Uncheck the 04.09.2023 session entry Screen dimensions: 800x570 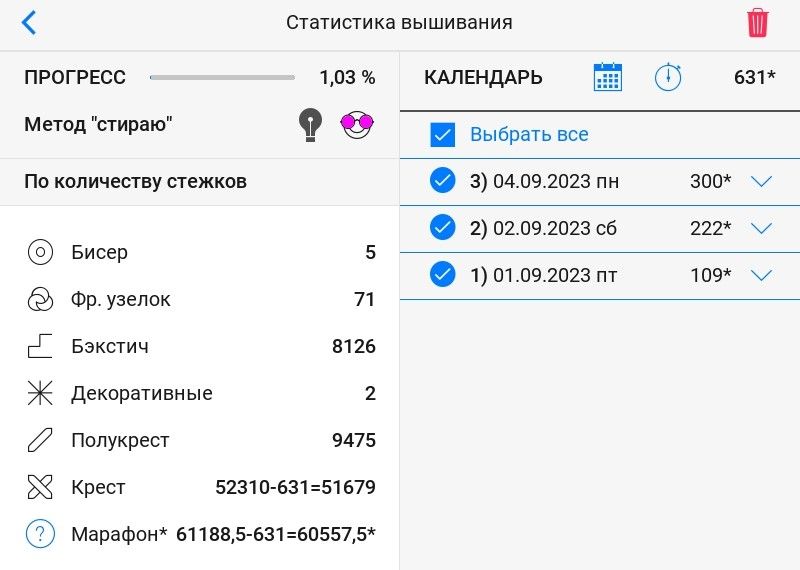click(x=442, y=181)
